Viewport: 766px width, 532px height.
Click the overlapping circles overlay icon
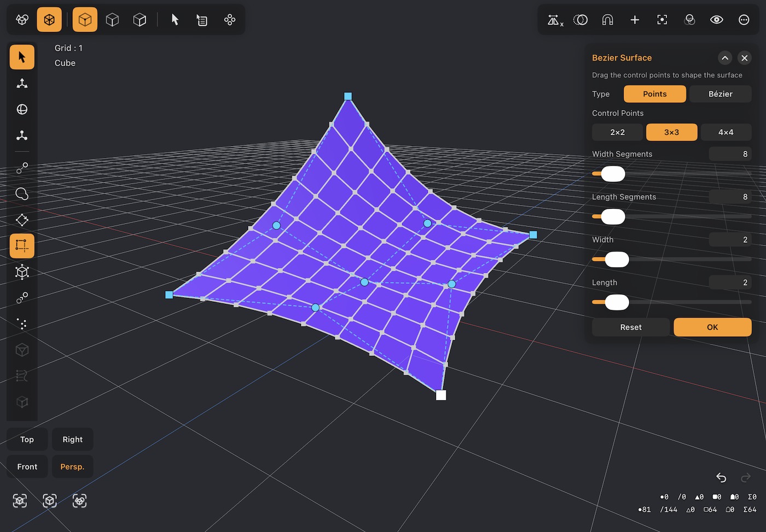[x=689, y=20]
